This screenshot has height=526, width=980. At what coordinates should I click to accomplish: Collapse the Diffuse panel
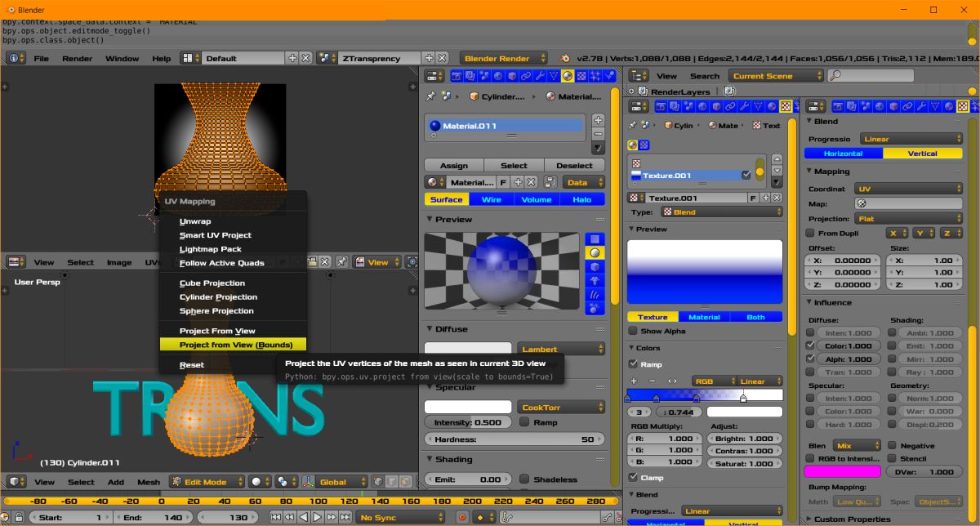[x=430, y=329]
